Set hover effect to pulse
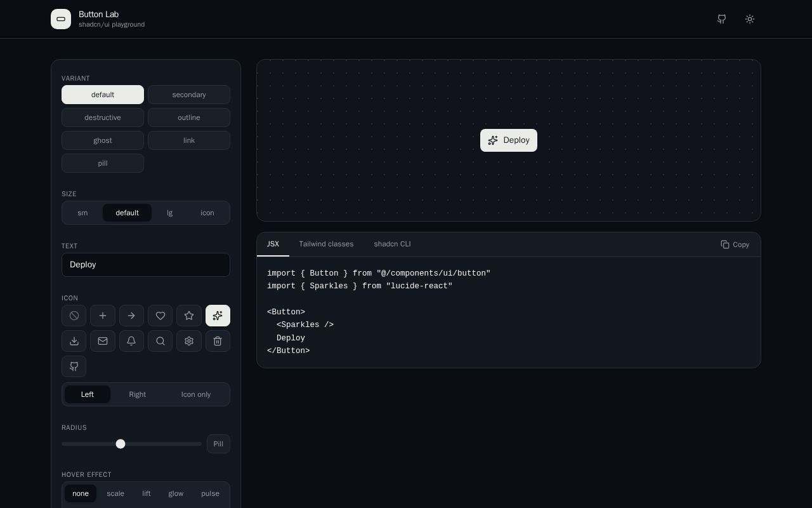Screen dimensions: 812x508 point(210,493)
